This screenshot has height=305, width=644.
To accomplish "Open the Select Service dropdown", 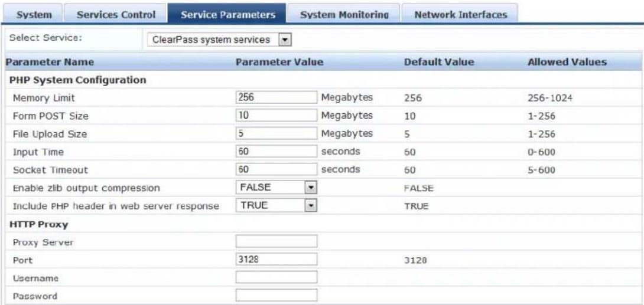I will click(219, 40).
